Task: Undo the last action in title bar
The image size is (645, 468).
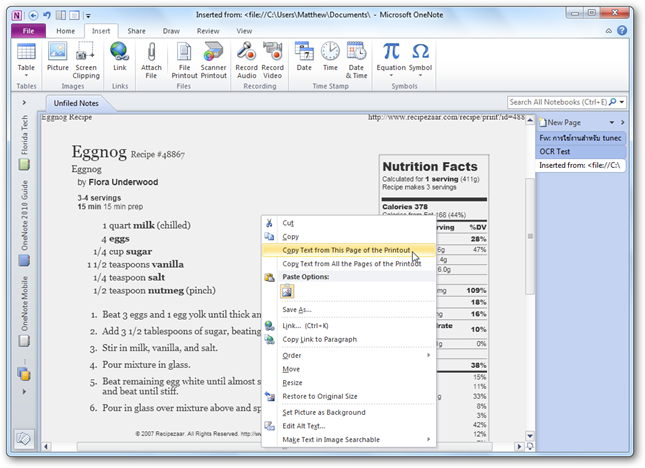Action: 46,16
